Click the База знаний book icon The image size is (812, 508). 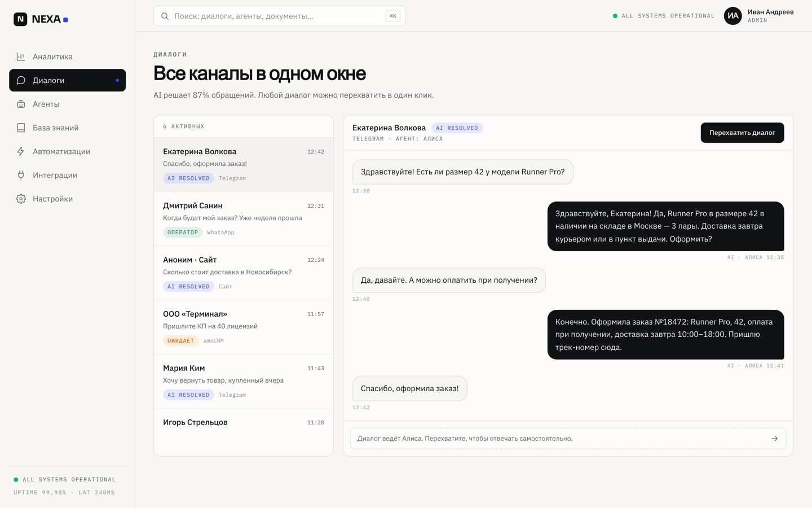pos(21,128)
